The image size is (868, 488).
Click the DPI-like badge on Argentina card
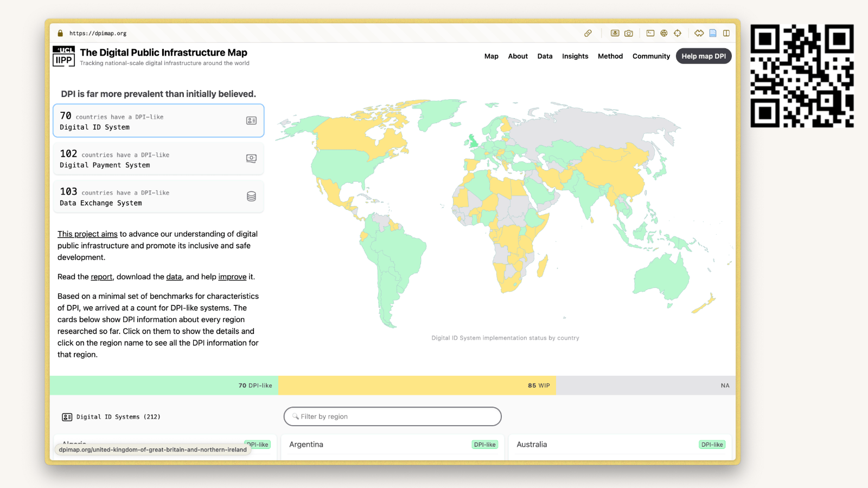click(485, 445)
